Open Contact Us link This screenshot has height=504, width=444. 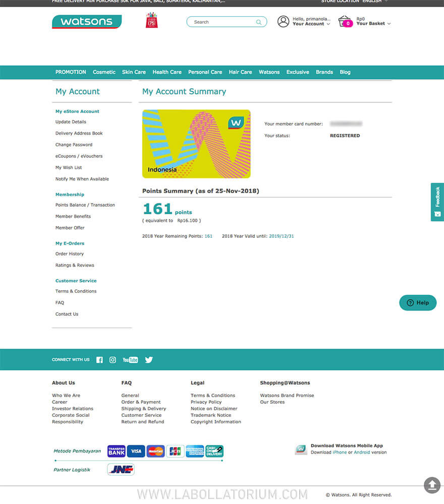click(x=67, y=314)
